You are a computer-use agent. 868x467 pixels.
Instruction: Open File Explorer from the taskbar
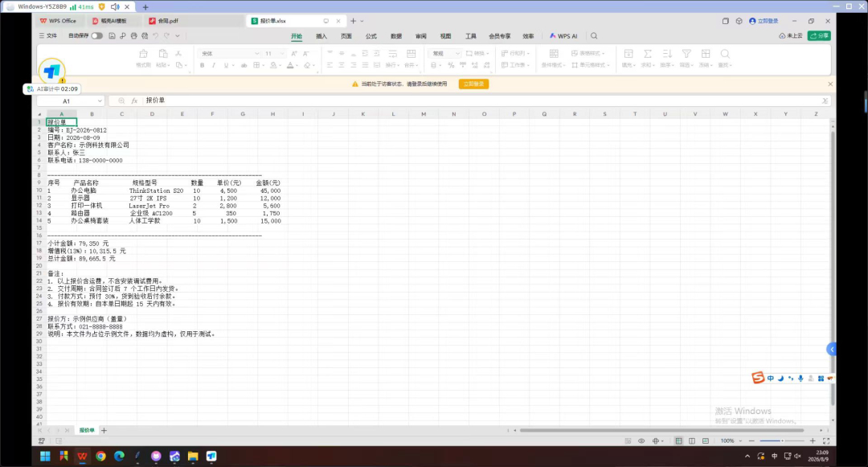[193, 457]
